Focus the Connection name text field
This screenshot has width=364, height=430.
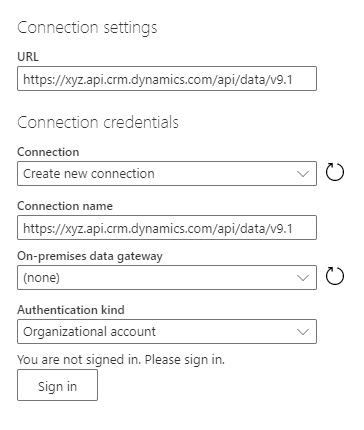[x=167, y=228]
